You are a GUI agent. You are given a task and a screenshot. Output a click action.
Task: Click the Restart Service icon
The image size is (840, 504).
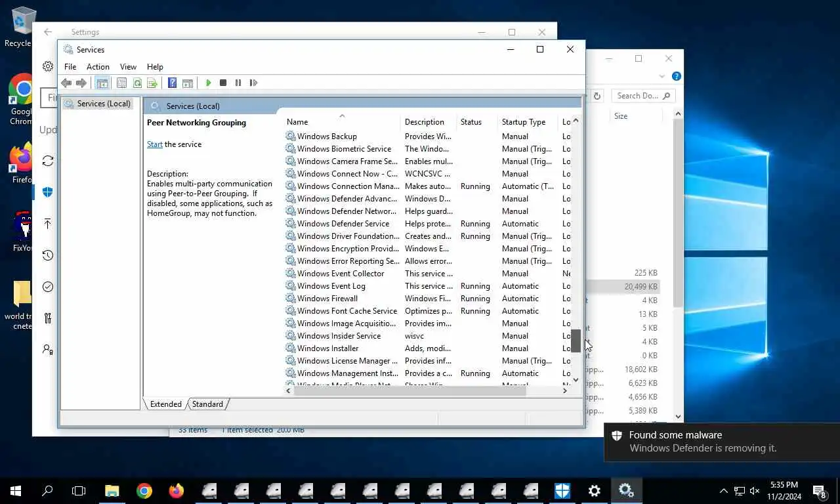point(253,83)
